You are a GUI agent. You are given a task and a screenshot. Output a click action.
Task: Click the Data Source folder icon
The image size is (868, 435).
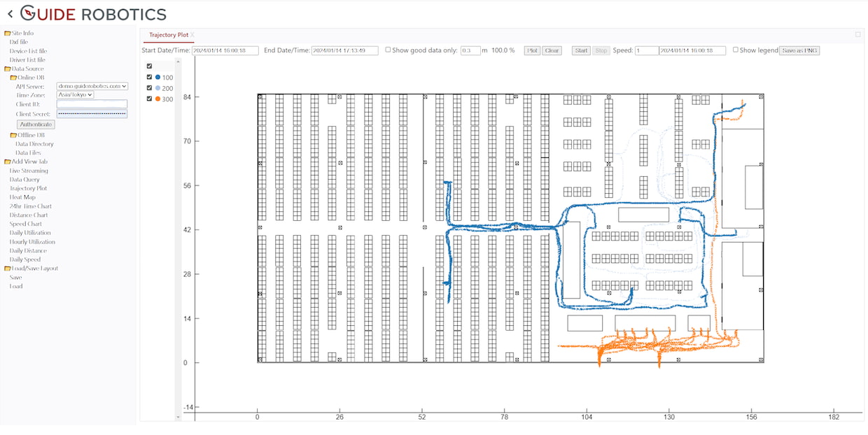[8, 69]
